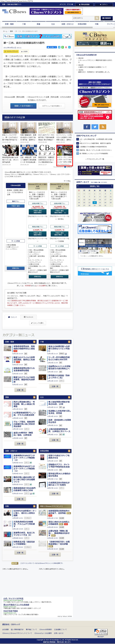115x644 pixels.
Task: Click コメントを書く button
Action: pos(37,323)
